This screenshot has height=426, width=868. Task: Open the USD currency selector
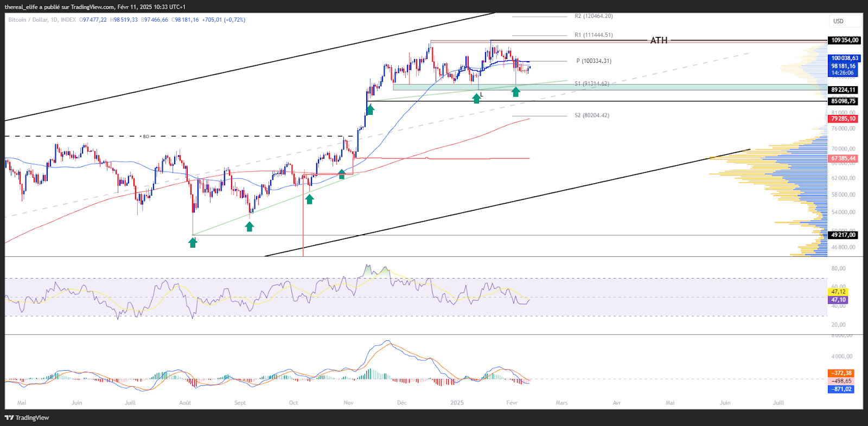[845, 21]
